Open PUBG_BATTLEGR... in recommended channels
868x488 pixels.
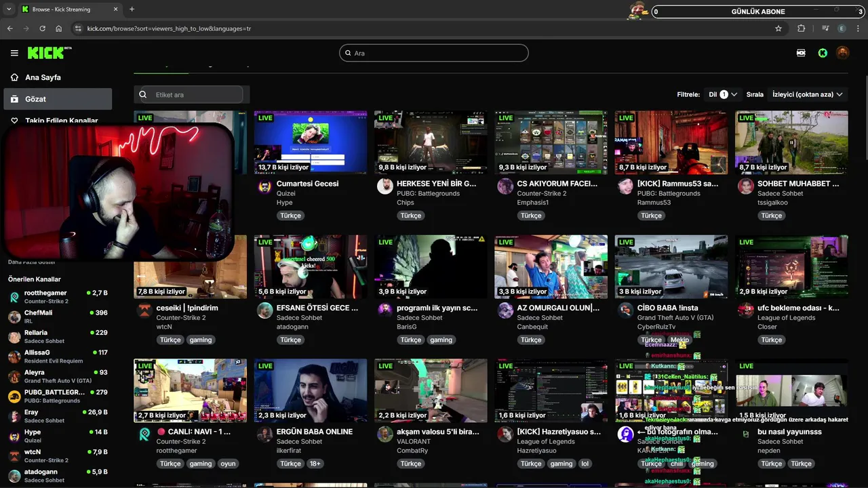(x=58, y=396)
